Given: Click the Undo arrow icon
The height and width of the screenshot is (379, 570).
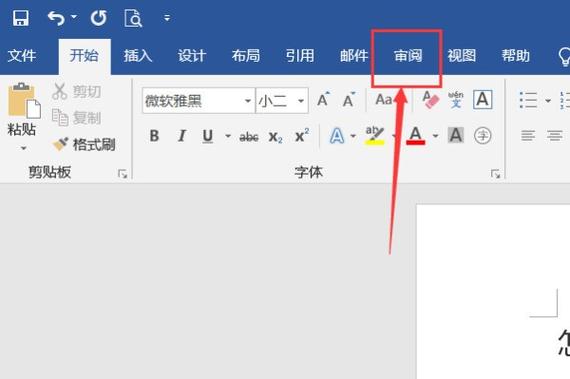Looking at the screenshot, I should click(56, 18).
